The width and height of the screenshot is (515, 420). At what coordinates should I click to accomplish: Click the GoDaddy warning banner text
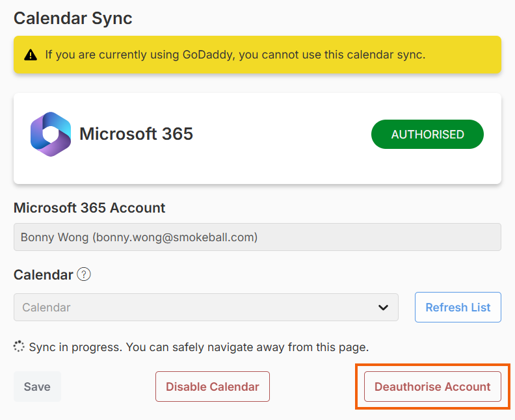click(235, 55)
